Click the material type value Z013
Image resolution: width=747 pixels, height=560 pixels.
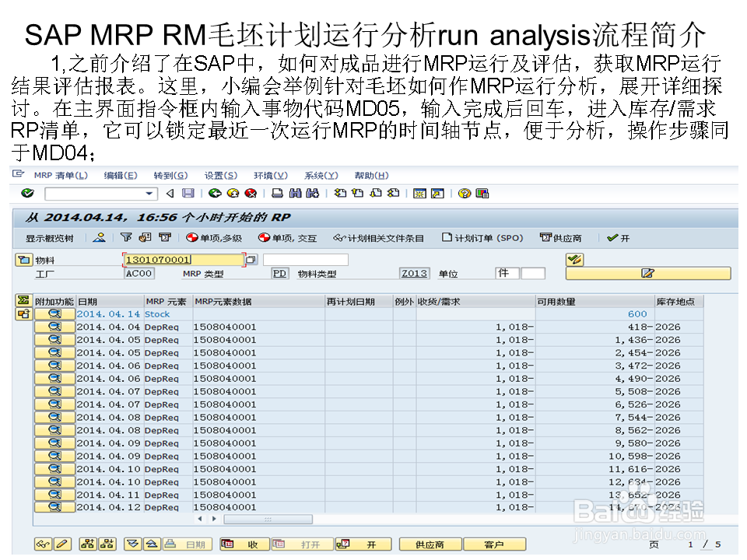click(414, 273)
